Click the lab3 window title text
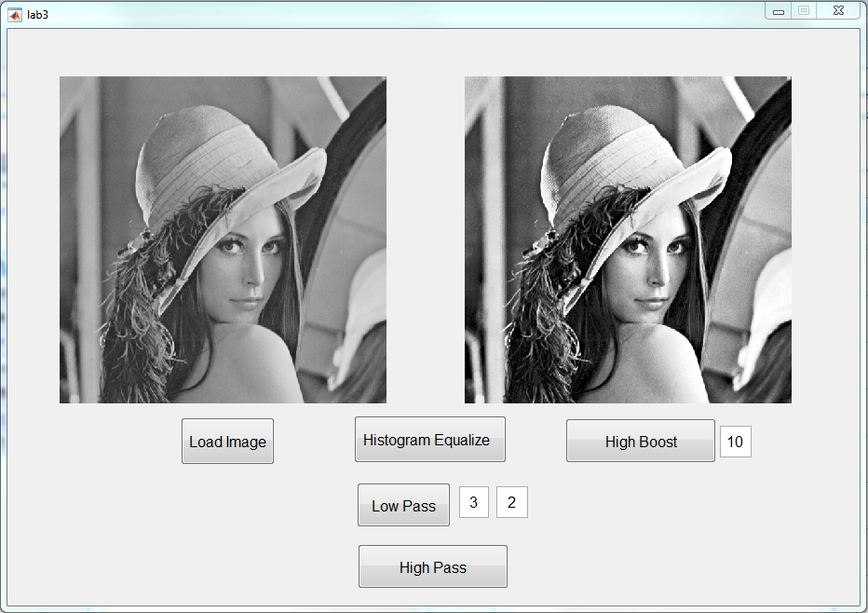Screen dimensions: 868x613 (37, 14)
